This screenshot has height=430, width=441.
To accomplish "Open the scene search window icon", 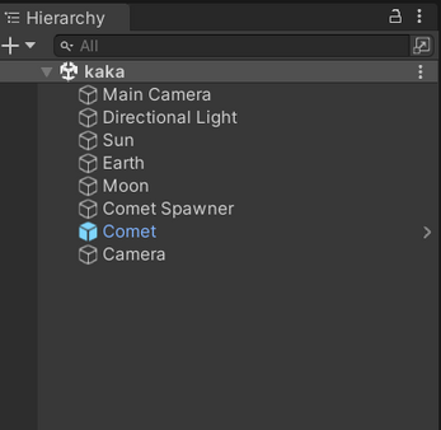I will [x=422, y=46].
